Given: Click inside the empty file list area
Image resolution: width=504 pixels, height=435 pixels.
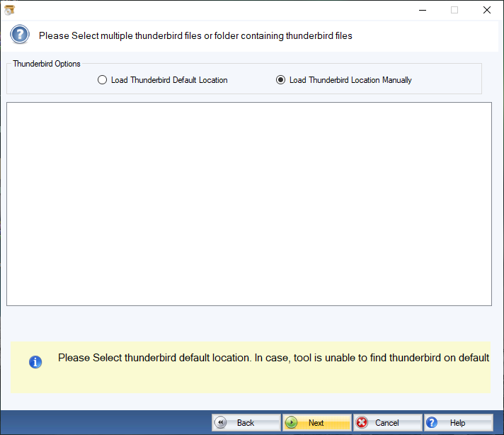Looking at the screenshot, I should [x=249, y=204].
